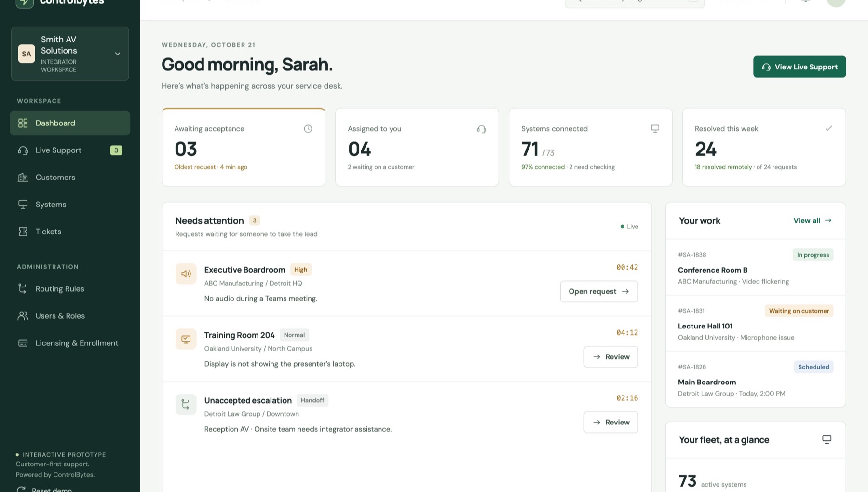Review the Unaccepted escalation request

pos(610,422)
